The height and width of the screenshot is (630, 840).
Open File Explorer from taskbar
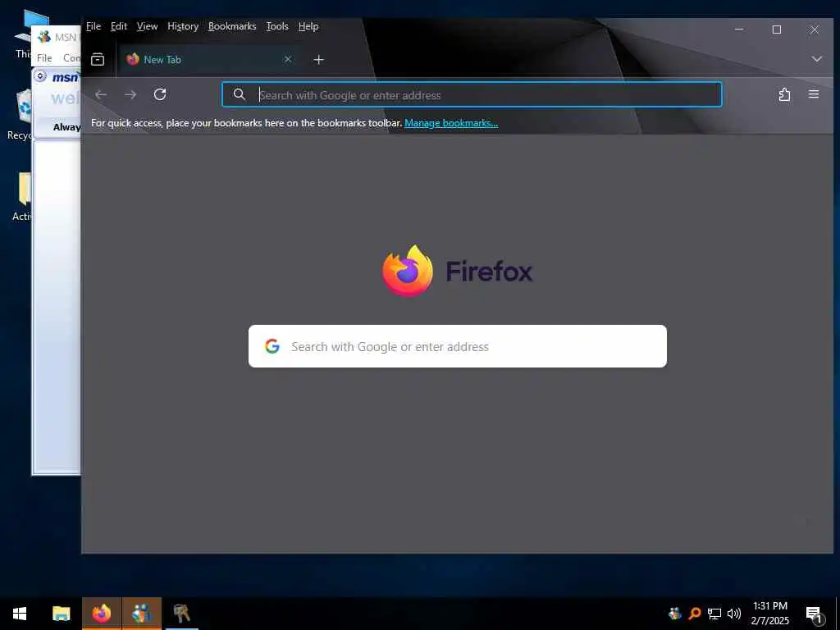tap(61, 614)
